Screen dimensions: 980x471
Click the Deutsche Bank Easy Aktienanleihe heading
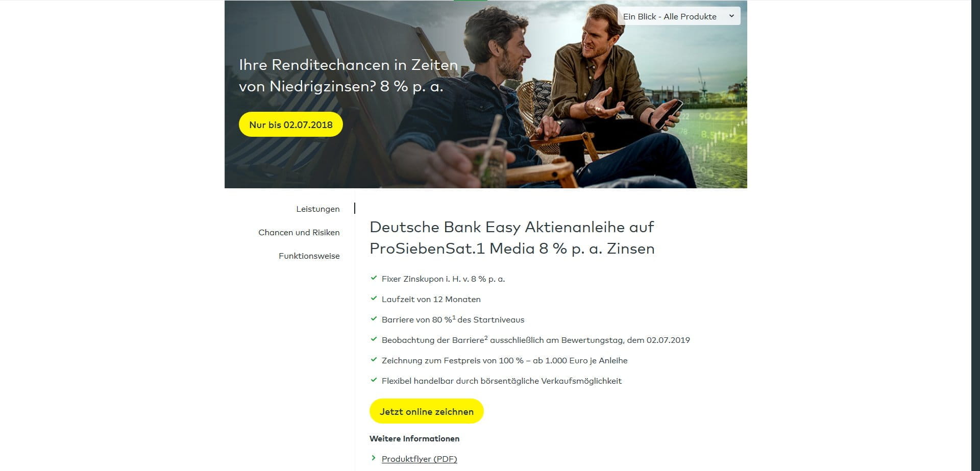click(x=512, y=237)
